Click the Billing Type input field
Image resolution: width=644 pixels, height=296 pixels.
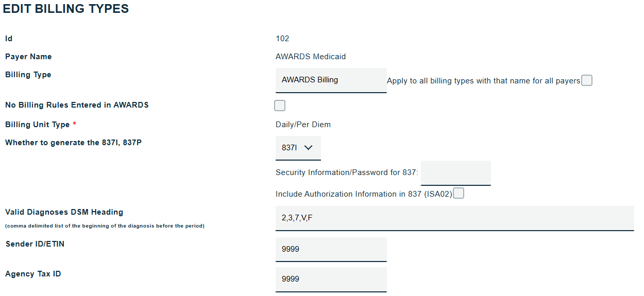pos(331,80)
